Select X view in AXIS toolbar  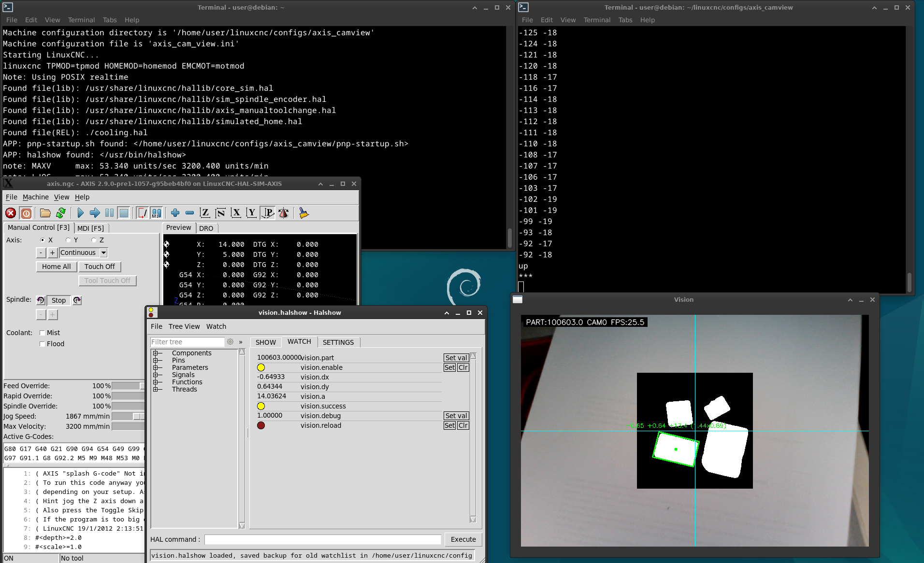tap(236, 213)
